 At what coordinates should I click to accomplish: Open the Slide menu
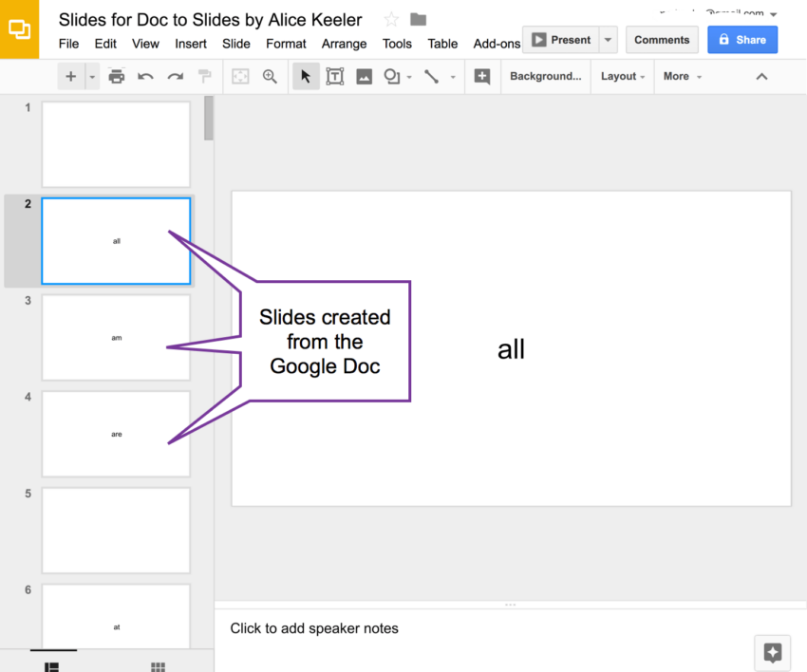tap(236, 44)
